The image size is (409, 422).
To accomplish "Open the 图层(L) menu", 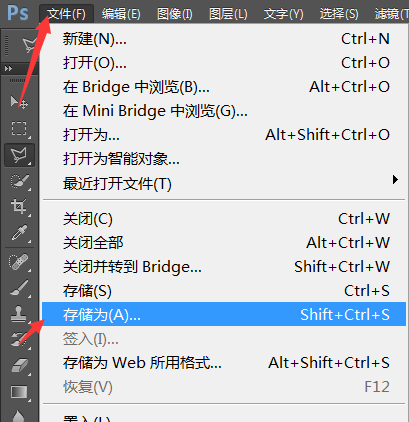I will (x=228, y=14).
